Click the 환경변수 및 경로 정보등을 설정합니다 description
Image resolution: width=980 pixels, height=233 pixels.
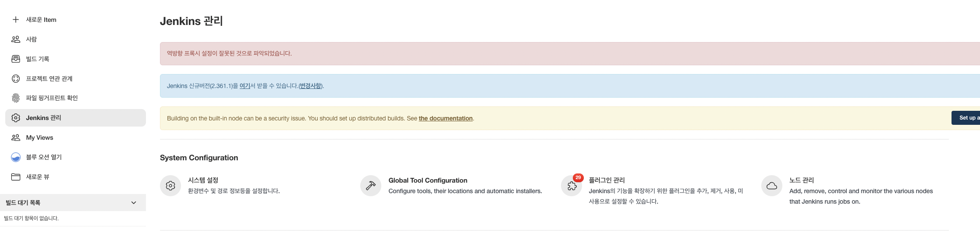234,191
